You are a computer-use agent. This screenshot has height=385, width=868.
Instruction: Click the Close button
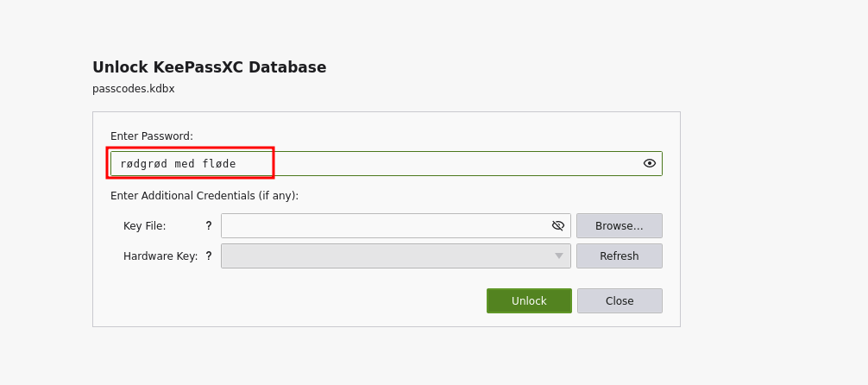coord(620,301)
